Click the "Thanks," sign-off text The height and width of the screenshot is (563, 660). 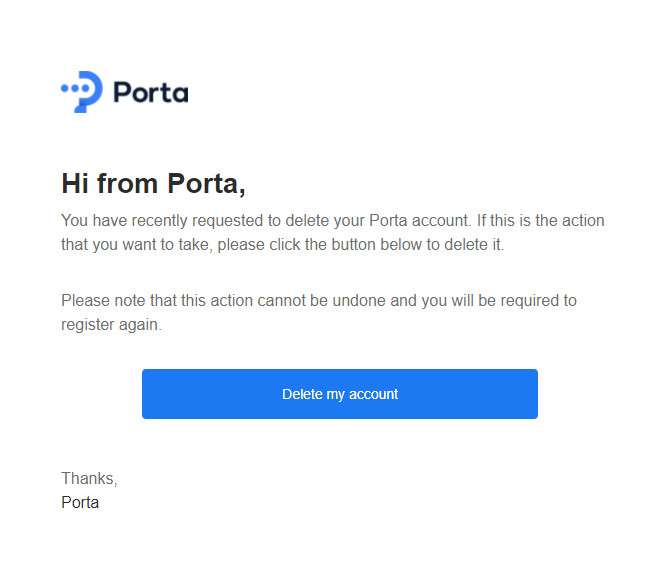click(89, 478)
